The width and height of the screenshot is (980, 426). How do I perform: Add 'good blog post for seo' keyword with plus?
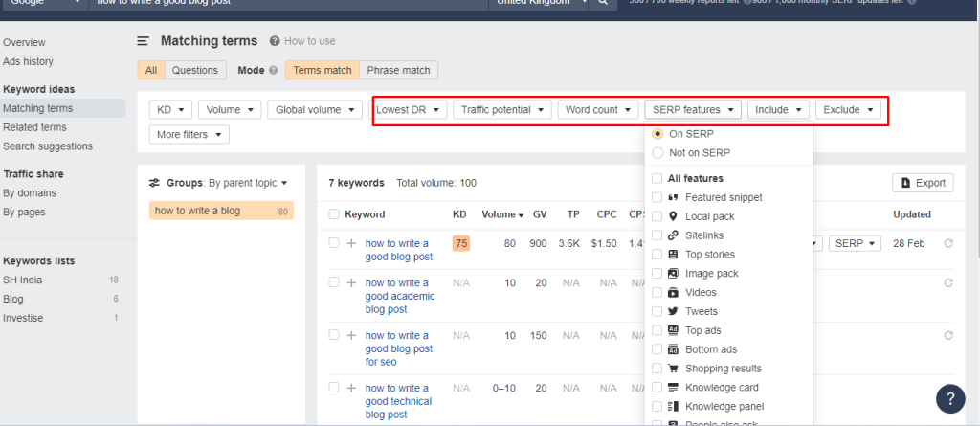tap(352, 335)
